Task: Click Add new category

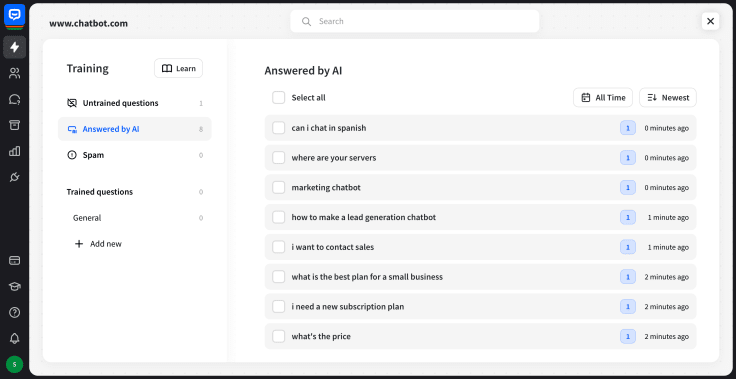Action: tap(98, 244)
